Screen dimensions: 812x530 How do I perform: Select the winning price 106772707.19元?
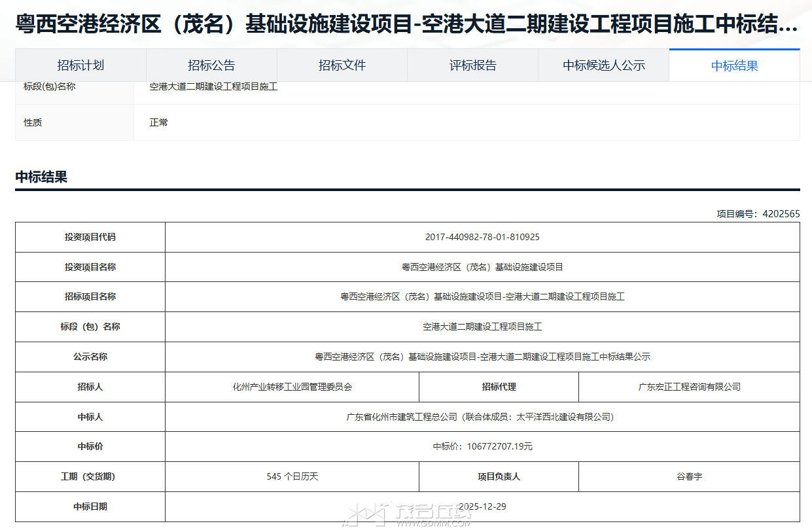point(499,446)
